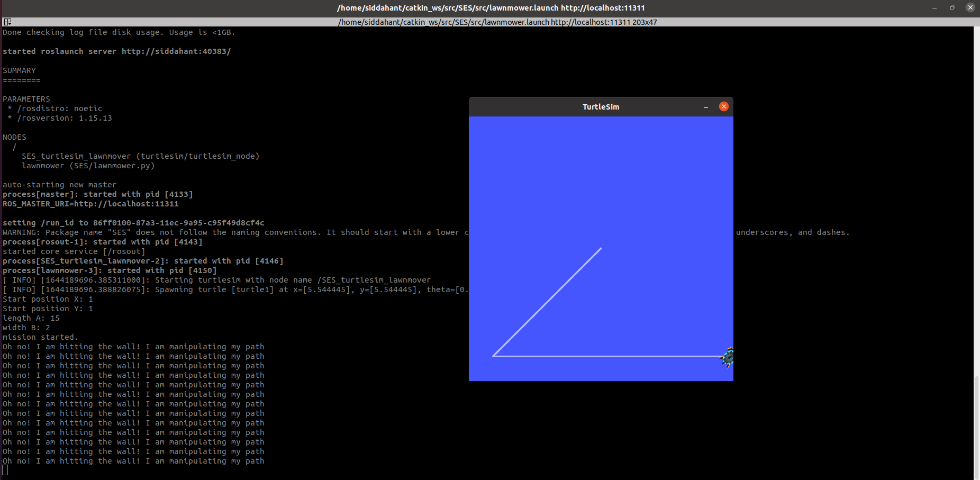
Task: Select the 'mission started.' log line
Action: 40,337
